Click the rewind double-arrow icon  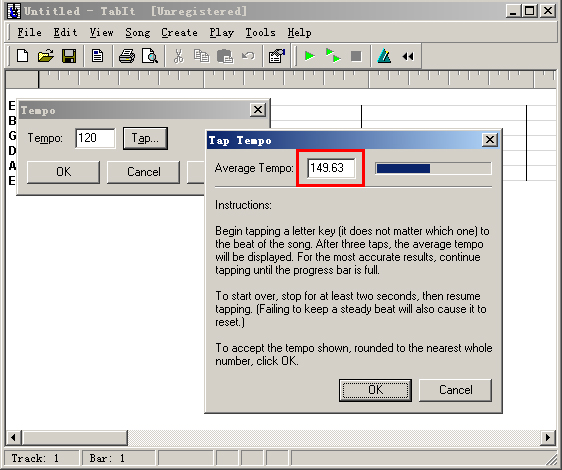click(408, 56)
